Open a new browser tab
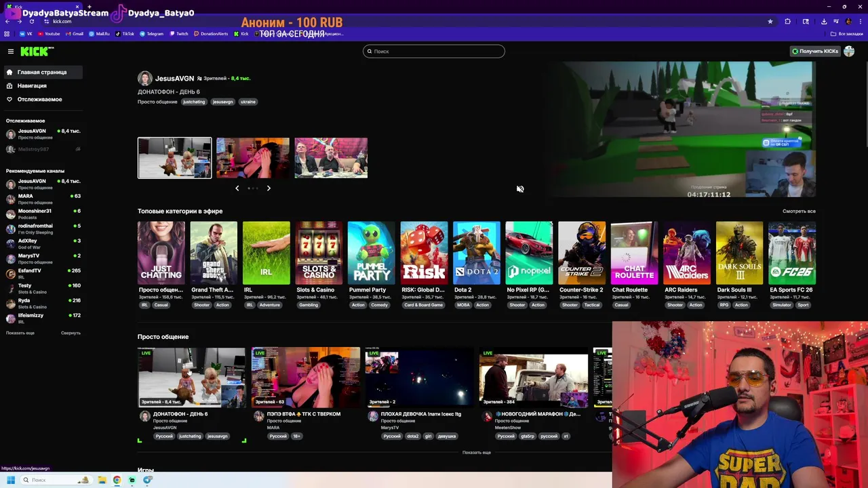This screenshot has width=868, height=488. [x=89, y=7]
